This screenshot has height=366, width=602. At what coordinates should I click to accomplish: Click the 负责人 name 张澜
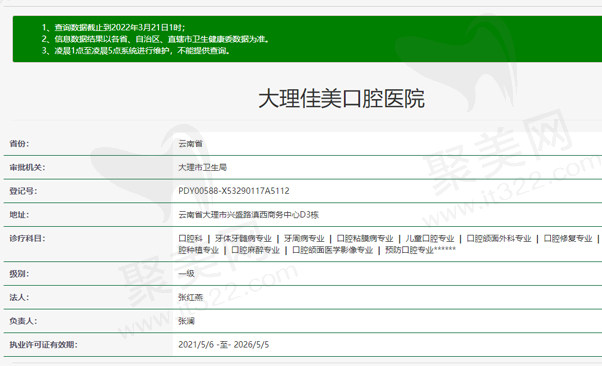tap(186, 321)
